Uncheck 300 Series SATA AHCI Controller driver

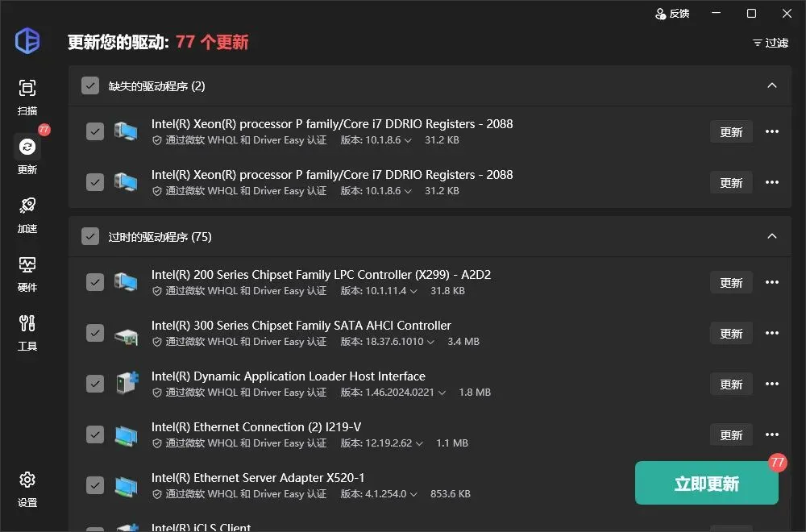pyautogui.click(x=95, y=333)
